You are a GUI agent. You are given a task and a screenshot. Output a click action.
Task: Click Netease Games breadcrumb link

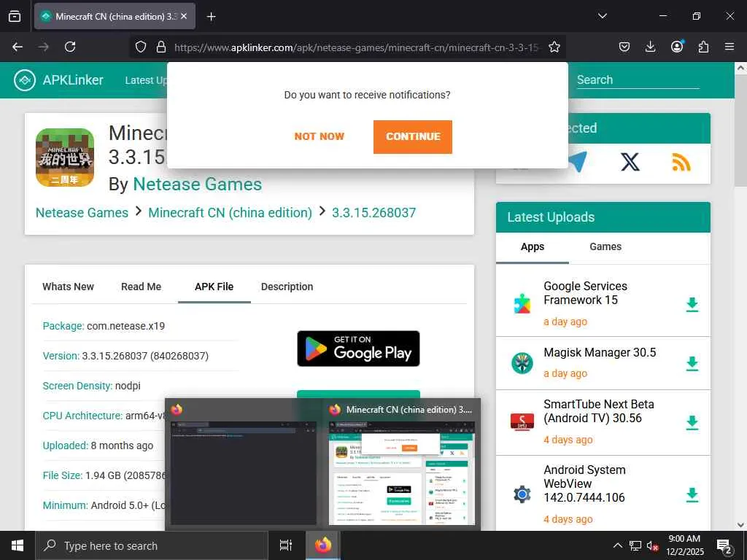(x=82, y=213)
